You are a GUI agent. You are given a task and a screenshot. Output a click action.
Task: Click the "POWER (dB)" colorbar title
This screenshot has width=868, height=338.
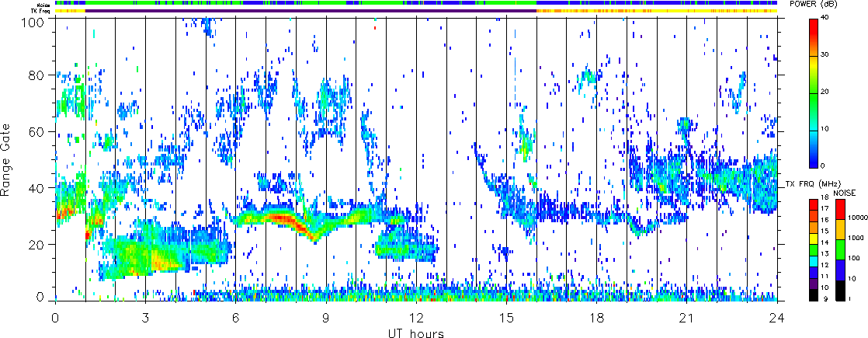point(813,4)
